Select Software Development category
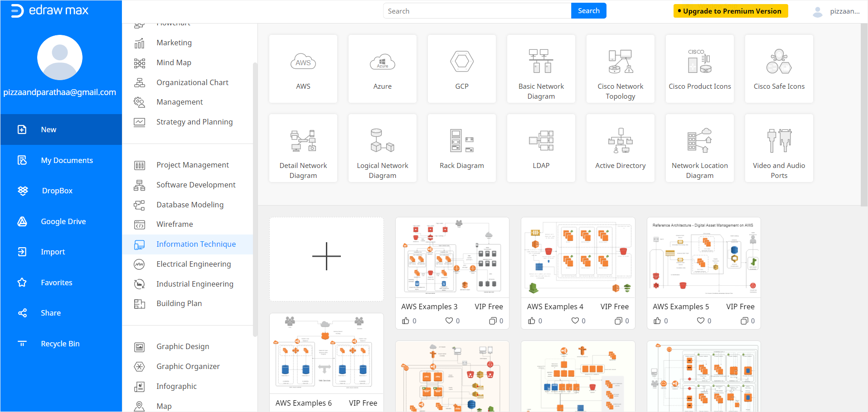868x412 pixels. coord(188,185)
